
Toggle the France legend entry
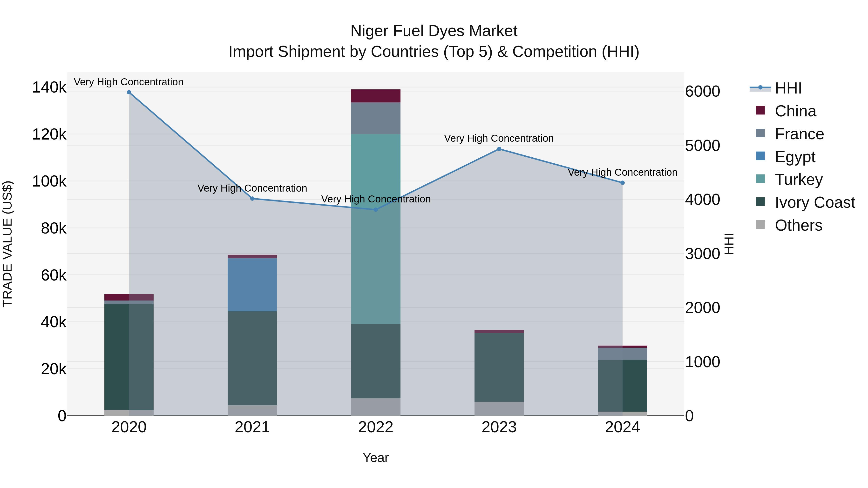pyautogui.click(x=790, y=134)
